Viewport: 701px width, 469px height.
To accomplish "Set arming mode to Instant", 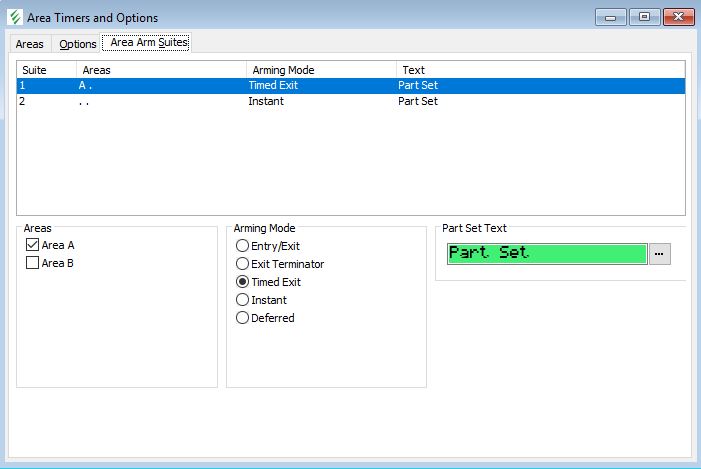I will 242,300.
